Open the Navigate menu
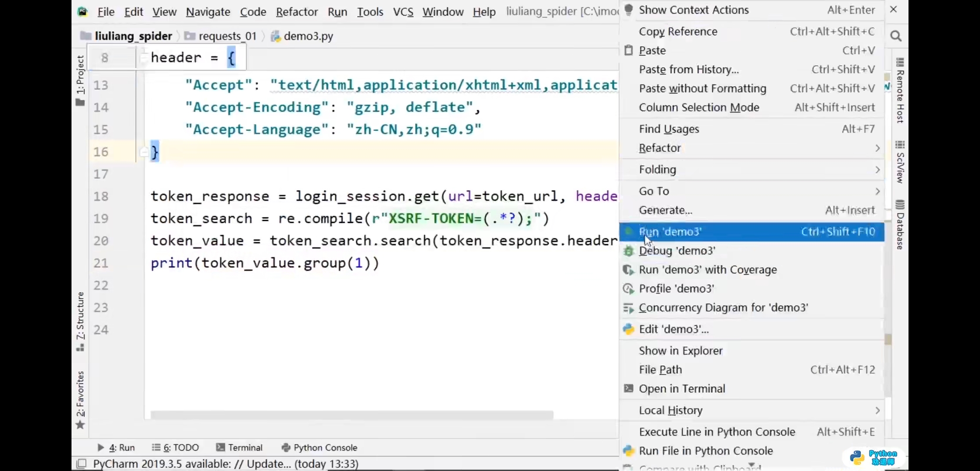This screenshot has width=980, height=471. (x=208, y=12)
